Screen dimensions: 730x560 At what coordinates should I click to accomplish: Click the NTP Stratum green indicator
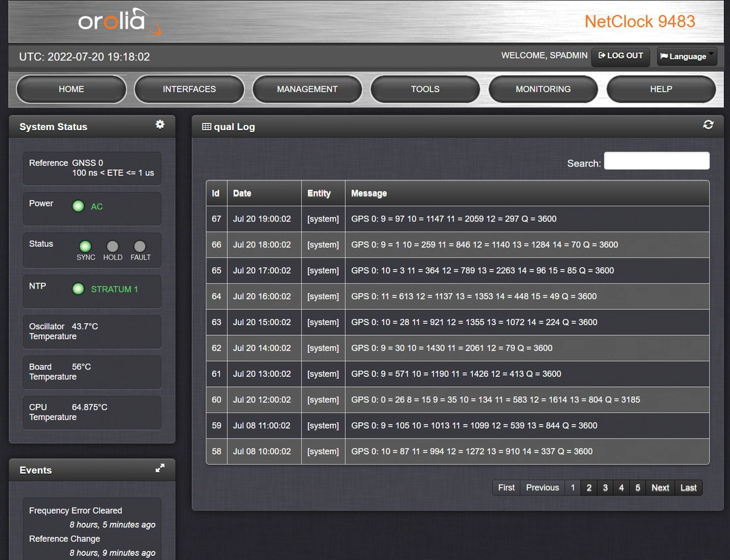click(x=78, y=289)
